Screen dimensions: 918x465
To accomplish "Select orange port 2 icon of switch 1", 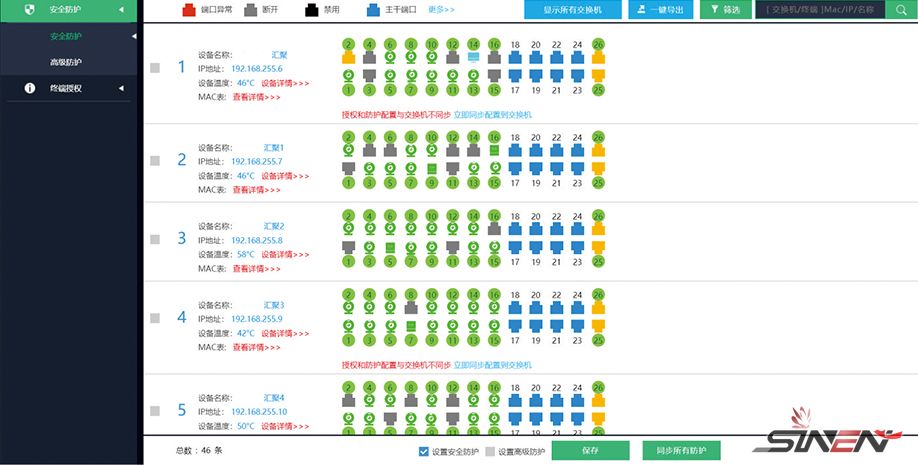I will [x=348, y=57].
